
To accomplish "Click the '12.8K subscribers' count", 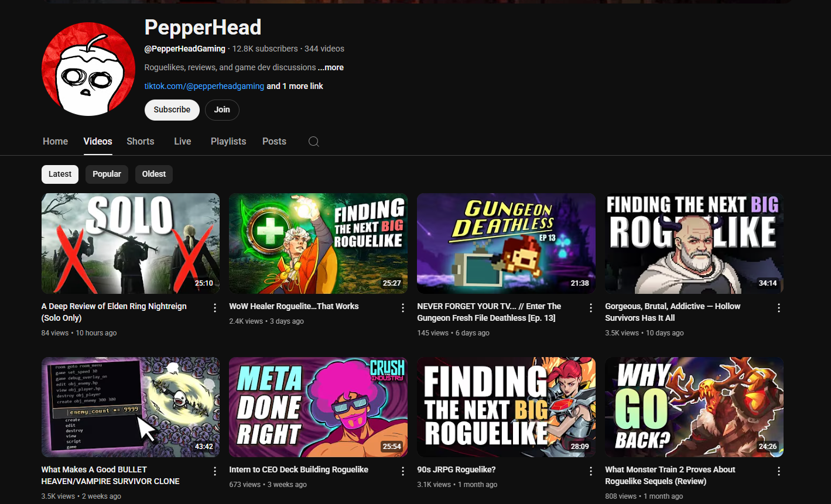I will 265,49.
